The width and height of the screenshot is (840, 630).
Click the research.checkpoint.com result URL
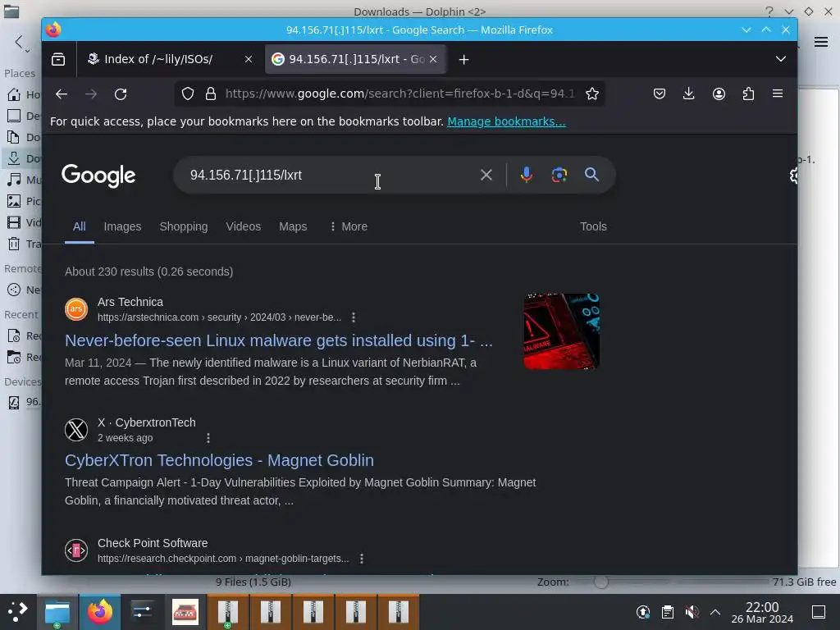[223, 558]
